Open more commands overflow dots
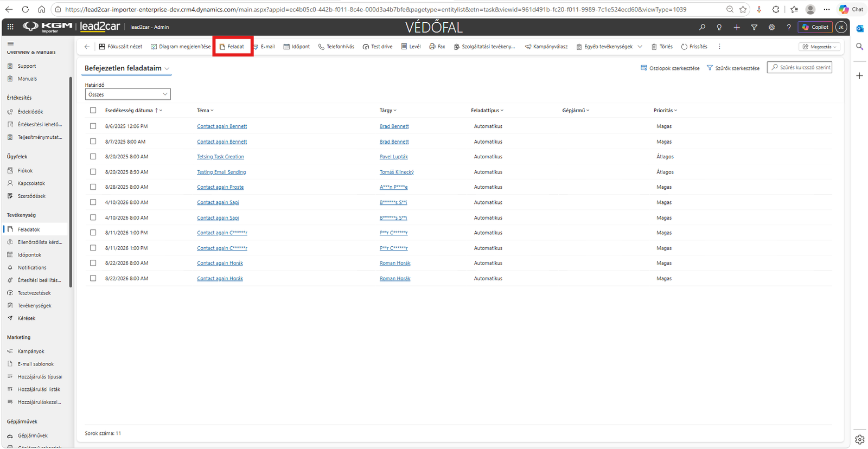The height and width of the screenshot is (449, 868). coord(719,47)
